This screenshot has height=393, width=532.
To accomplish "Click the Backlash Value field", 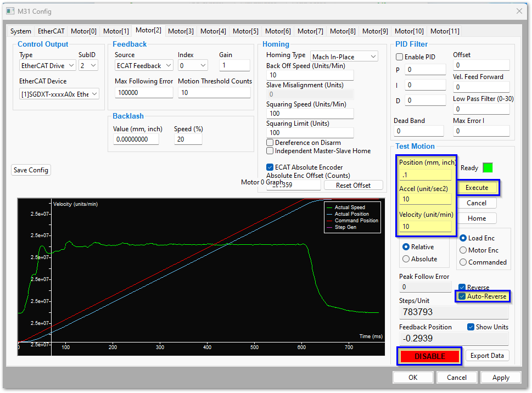I will [136, 139].
